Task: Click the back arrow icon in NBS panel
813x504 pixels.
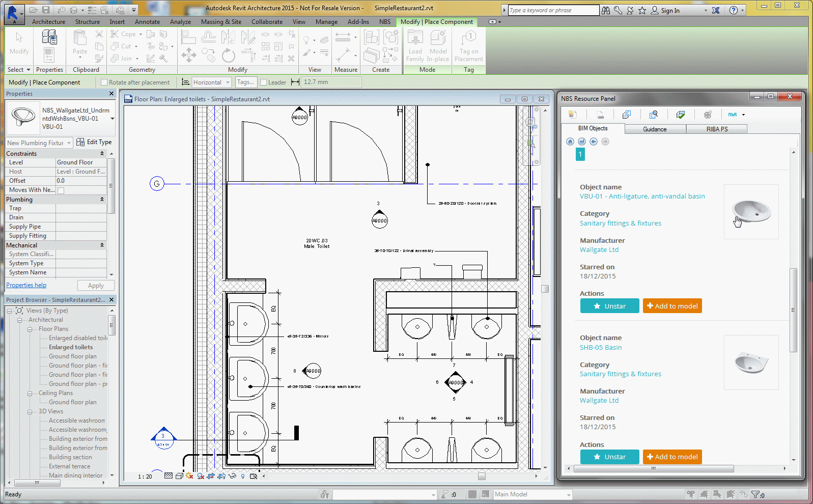Action: [x=594, y=142]
